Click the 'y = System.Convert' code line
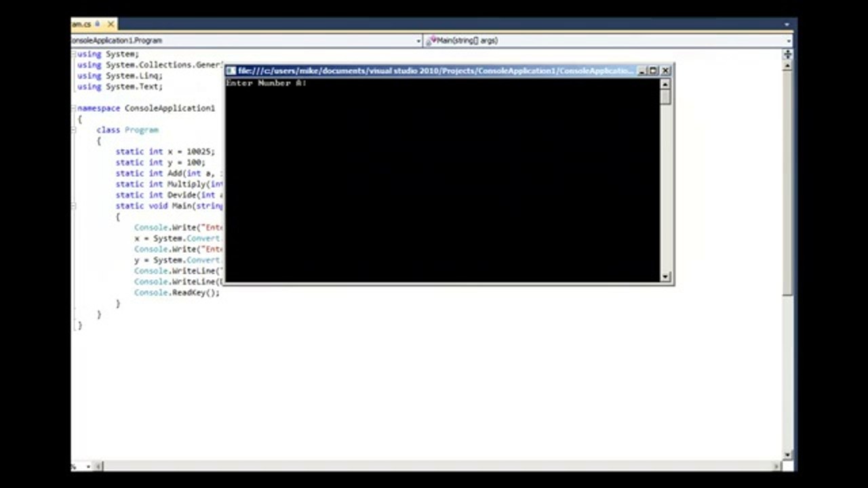Viewport: 868px width, 488px height. [x=177, y=260]
